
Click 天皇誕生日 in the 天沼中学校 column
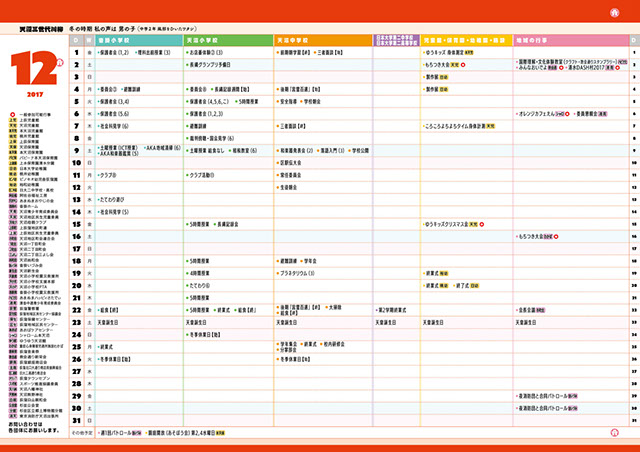coord(287,322)
